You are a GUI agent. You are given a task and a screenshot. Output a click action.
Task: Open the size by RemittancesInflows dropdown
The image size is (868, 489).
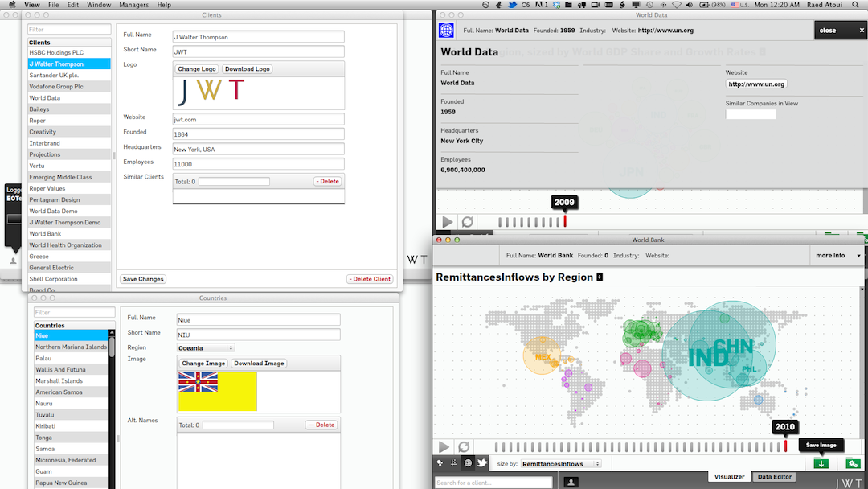(561, 464)
